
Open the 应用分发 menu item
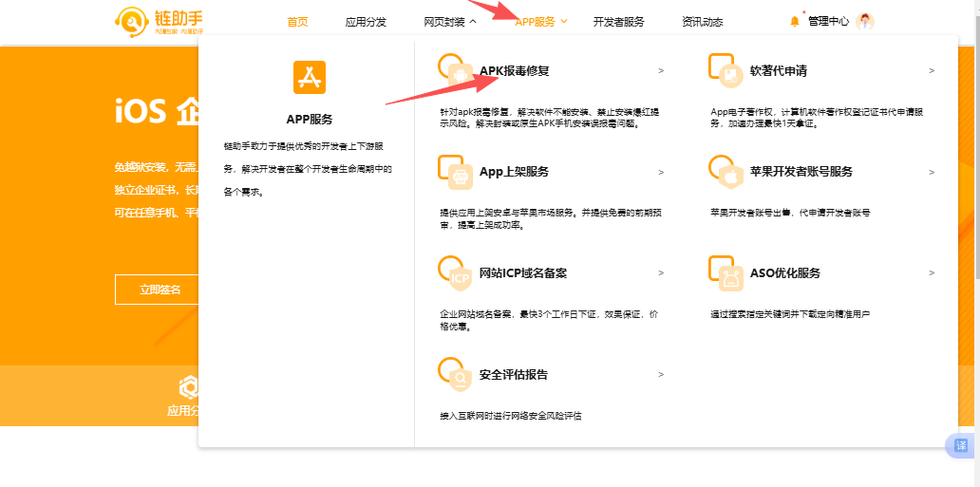pos(366,21)
